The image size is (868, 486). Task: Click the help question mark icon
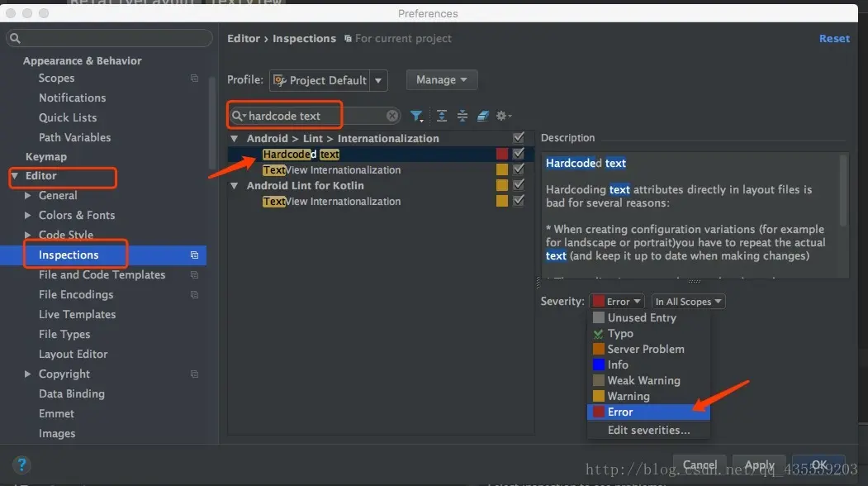(21, 465)
